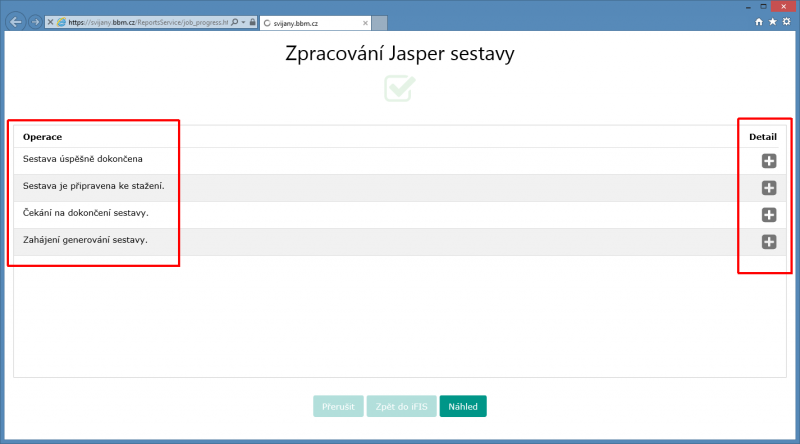Expand detail for 'Čekání na dokončení sestavy.'
Viewport: 800px width, 444px height.
[769, 215]
